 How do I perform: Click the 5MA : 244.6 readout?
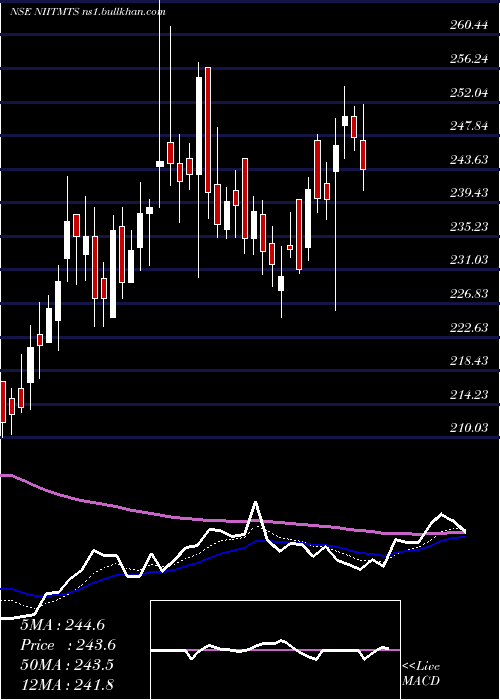62,625
